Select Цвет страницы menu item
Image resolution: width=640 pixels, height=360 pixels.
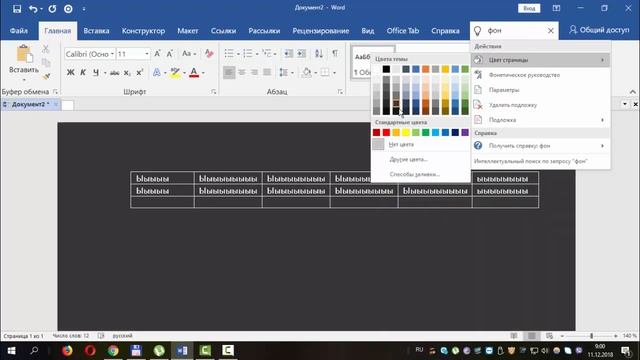click(540, 60)
